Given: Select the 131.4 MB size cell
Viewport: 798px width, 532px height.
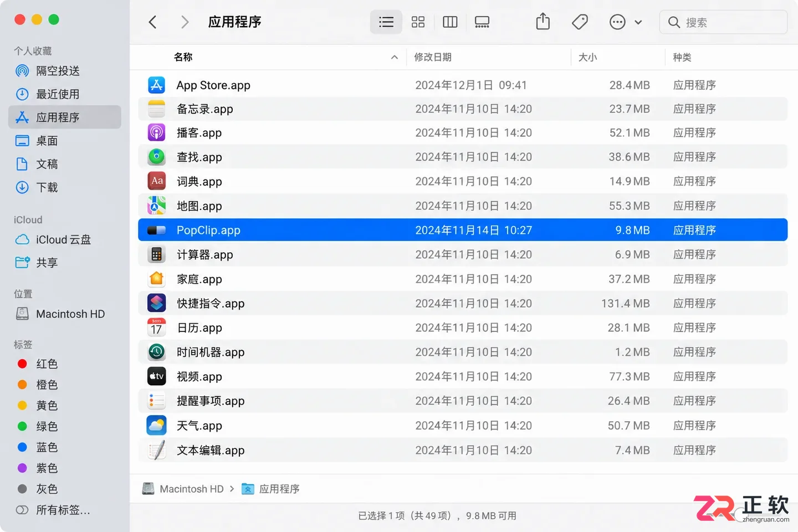Looking at the screenshot, I should click(x=625, y=303).
